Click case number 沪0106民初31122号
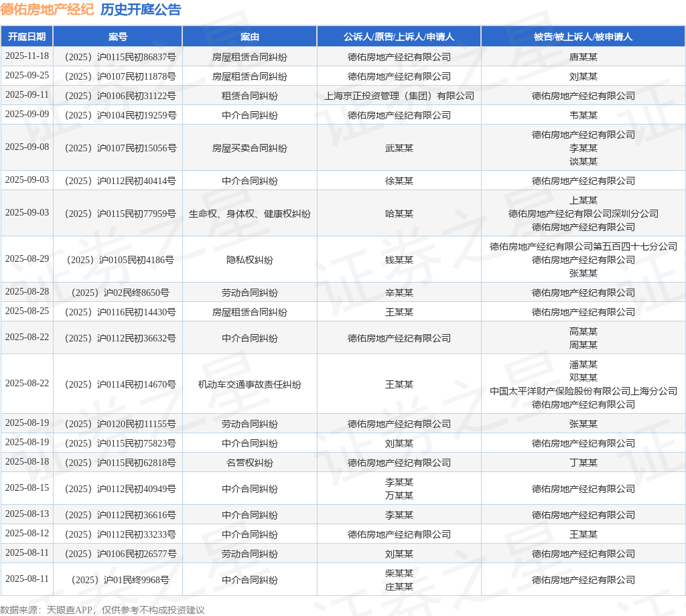 [121, 96]
